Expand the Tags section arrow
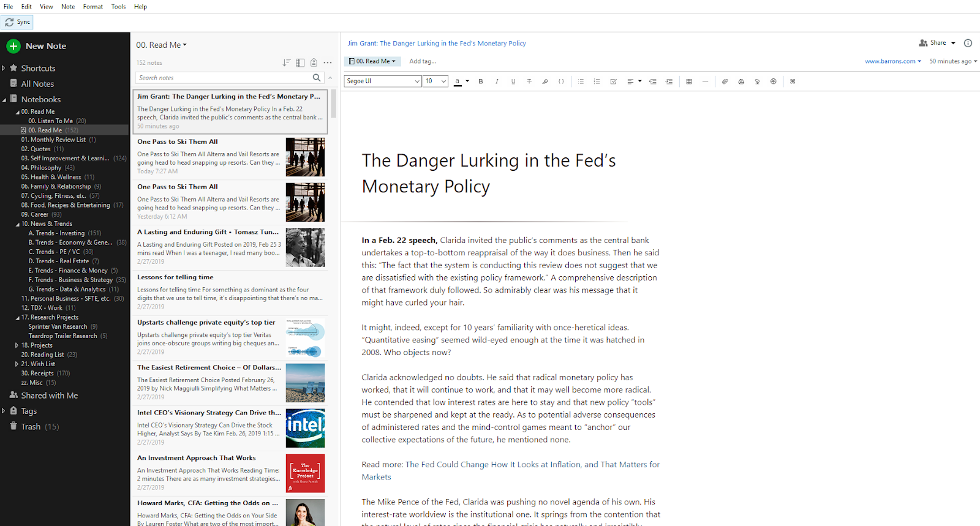The height and width of the screenshot is (526, 980). 4,411
